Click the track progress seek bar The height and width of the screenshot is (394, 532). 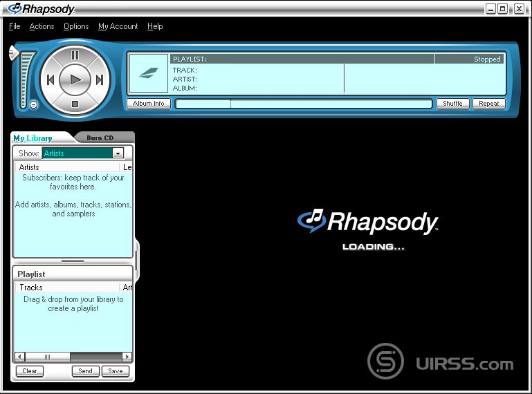click(304, 104)
